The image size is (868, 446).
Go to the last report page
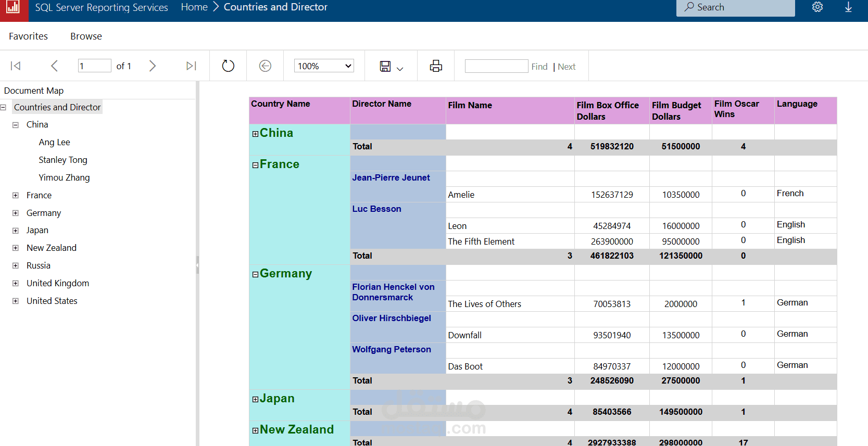(191, 66)
